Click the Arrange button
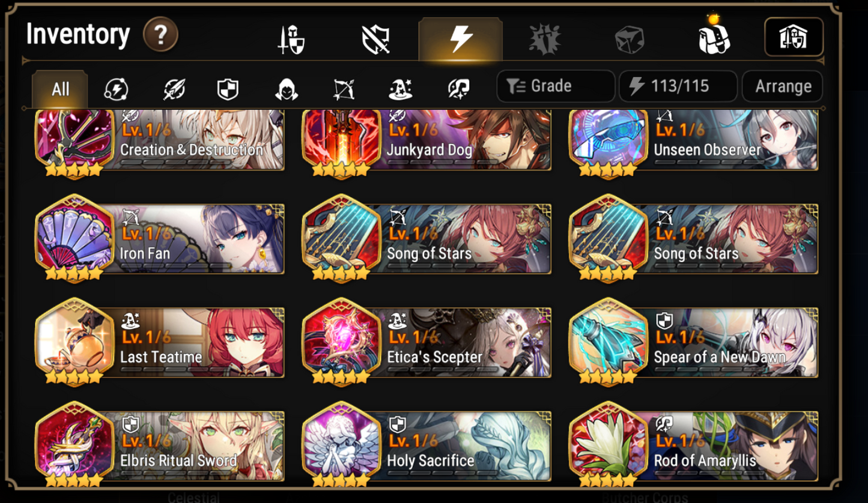The width and height of the screenshot is (868, 503). (783, 86)
